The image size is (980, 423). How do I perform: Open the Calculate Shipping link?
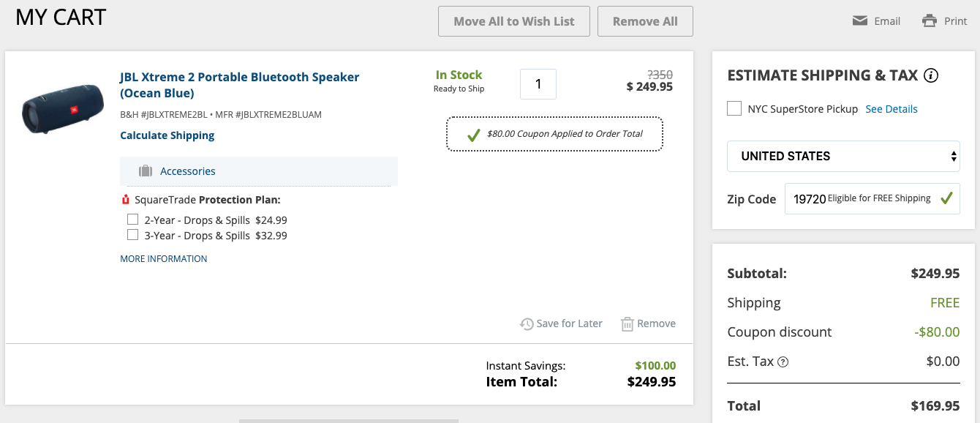coord(167,135)
